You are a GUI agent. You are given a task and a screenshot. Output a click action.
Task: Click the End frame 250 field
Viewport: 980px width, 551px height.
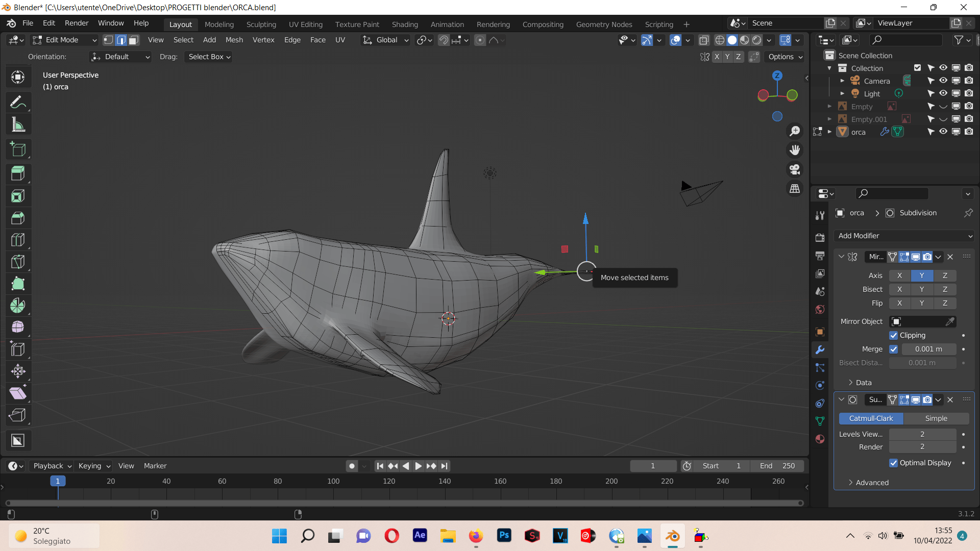pyautogui.click(x=777, y=466)
